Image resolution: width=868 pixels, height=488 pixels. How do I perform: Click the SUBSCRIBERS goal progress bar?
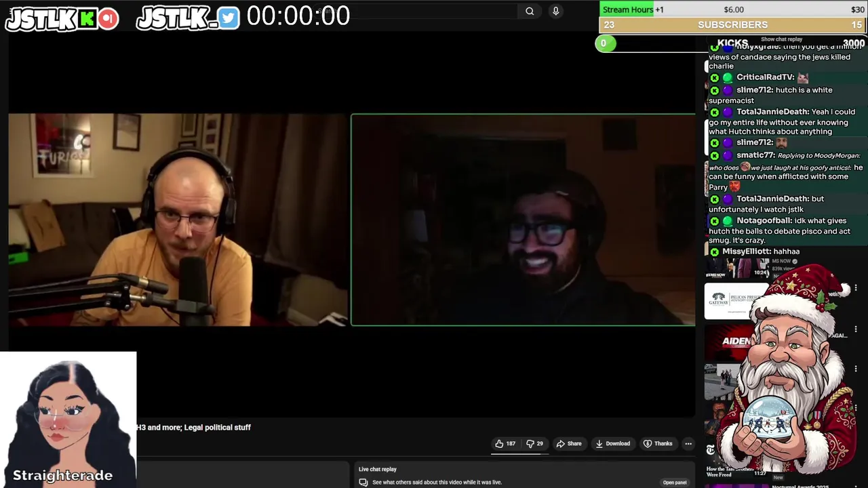pos(733,24)
